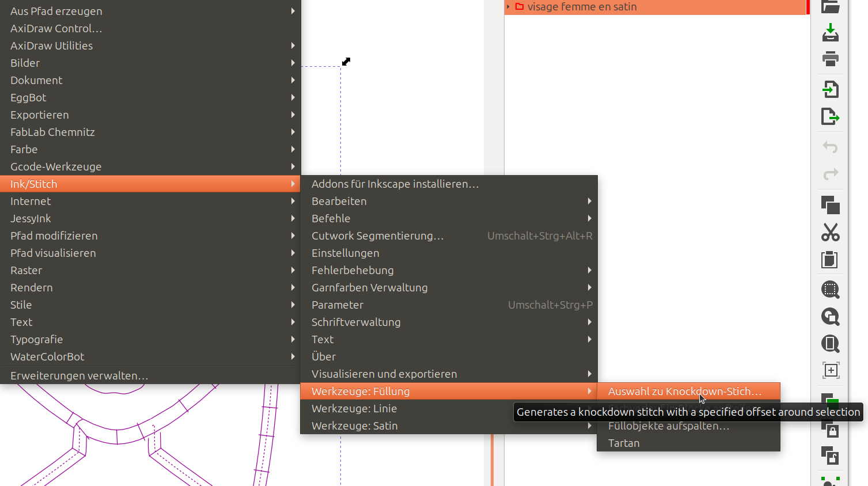The image size is (868, 486).
Task: Click the Copy selection icon
Action: click(830, 205)
